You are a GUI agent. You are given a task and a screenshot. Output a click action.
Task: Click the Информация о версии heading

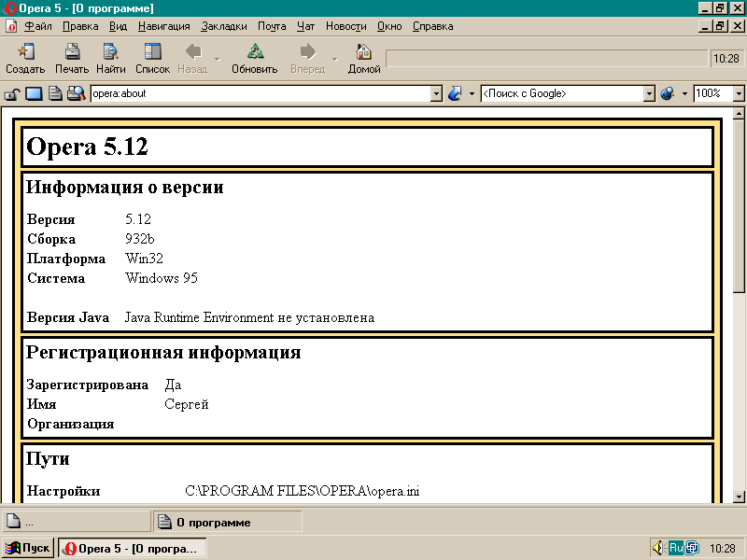125,188
